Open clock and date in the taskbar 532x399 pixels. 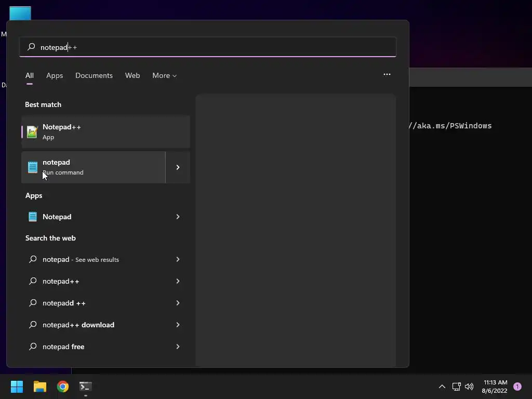(495, 387)
